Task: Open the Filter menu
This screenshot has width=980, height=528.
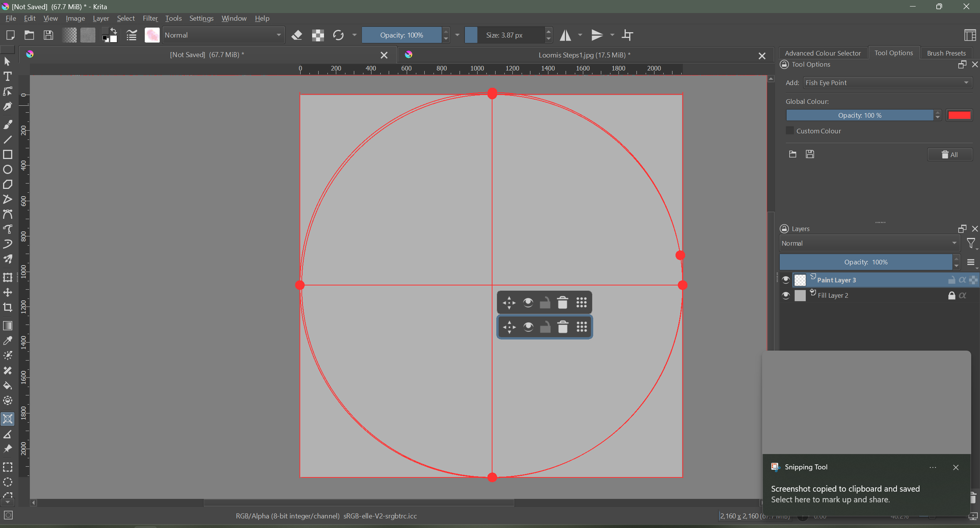Action: (150, 18)
